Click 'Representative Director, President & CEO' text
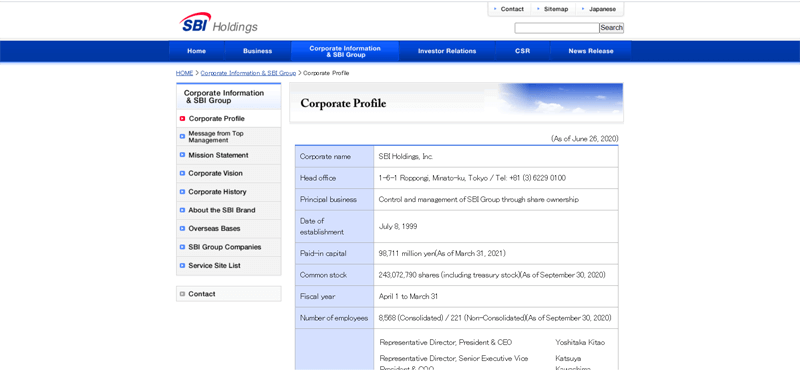 [446, 342]
